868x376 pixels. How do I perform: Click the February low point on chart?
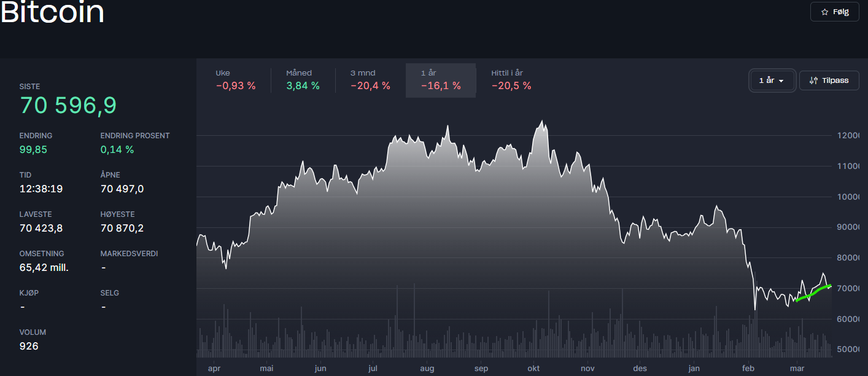(755, 309)
